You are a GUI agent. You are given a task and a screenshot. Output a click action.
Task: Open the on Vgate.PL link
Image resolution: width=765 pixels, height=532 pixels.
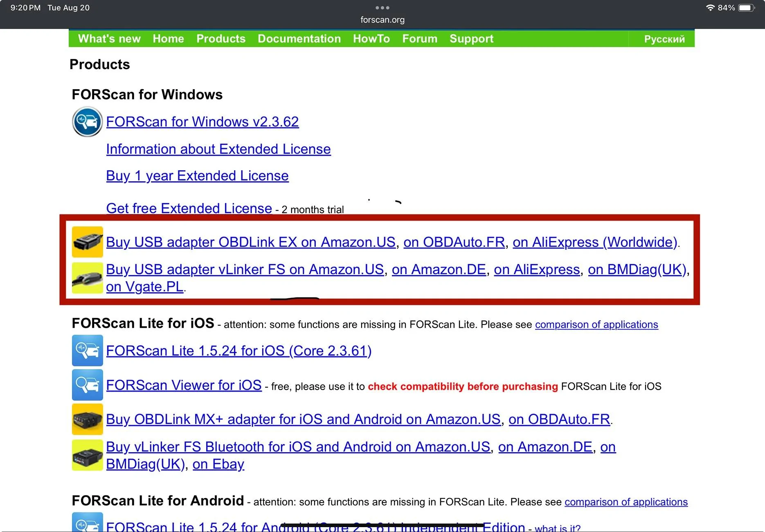145,287
